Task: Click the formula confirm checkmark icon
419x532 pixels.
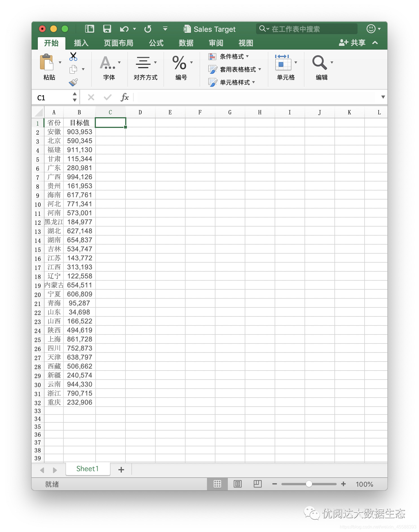Action: tap(108, 97)
